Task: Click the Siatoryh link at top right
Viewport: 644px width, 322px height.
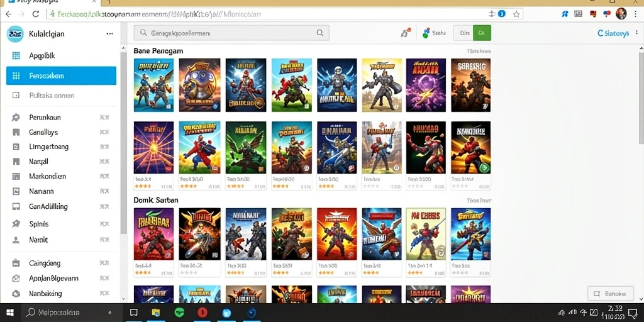Action: coord(613,34)
